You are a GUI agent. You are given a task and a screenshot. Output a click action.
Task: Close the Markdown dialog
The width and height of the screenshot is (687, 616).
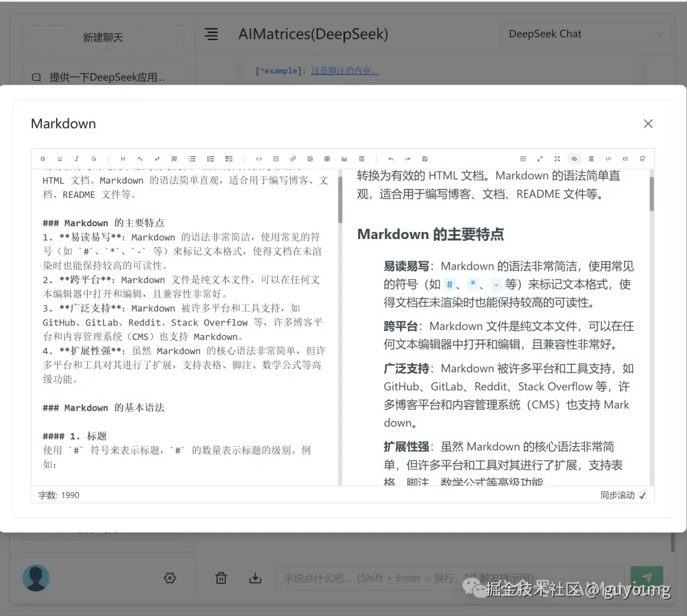click(648, 124)
